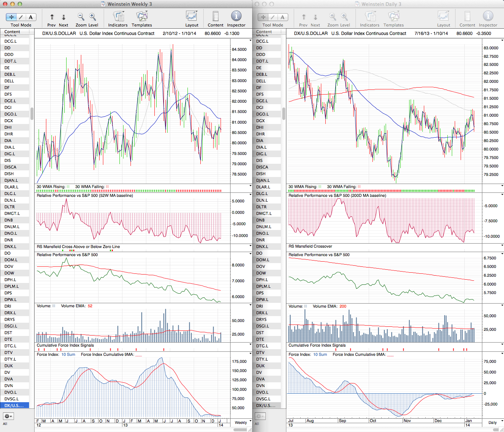Toggle Content sidebar from Weekly toolbar
The width and height of the screenshot is (504, 432).
215,17
